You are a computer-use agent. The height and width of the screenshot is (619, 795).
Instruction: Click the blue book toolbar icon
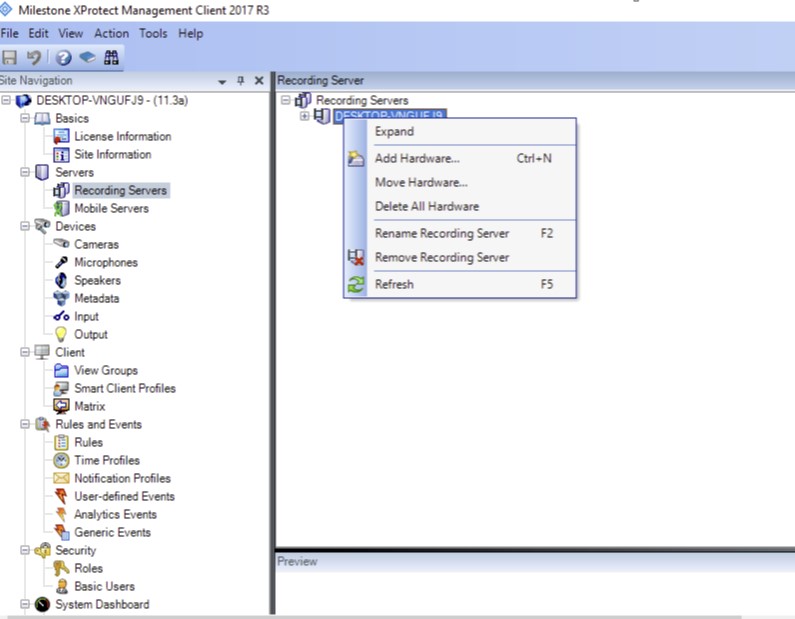pyautogui.click(x=87, y=58)
